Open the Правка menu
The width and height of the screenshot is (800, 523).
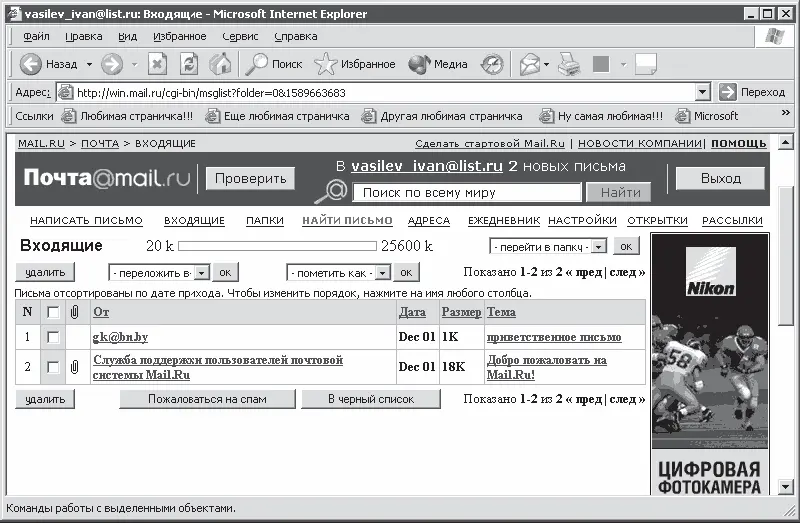[84, 36]
